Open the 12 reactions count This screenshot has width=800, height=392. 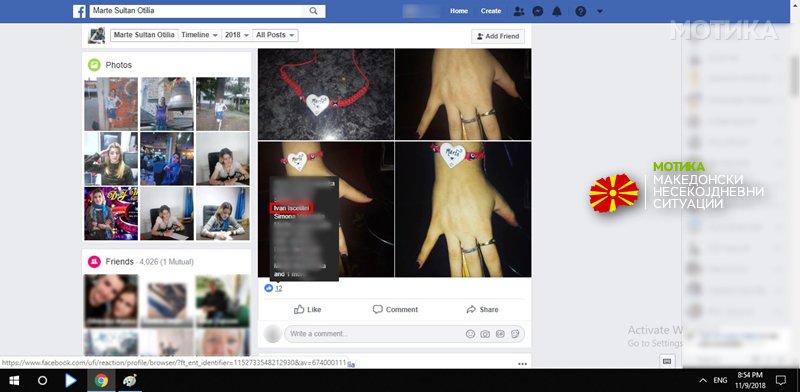click(x=279, y=288)
